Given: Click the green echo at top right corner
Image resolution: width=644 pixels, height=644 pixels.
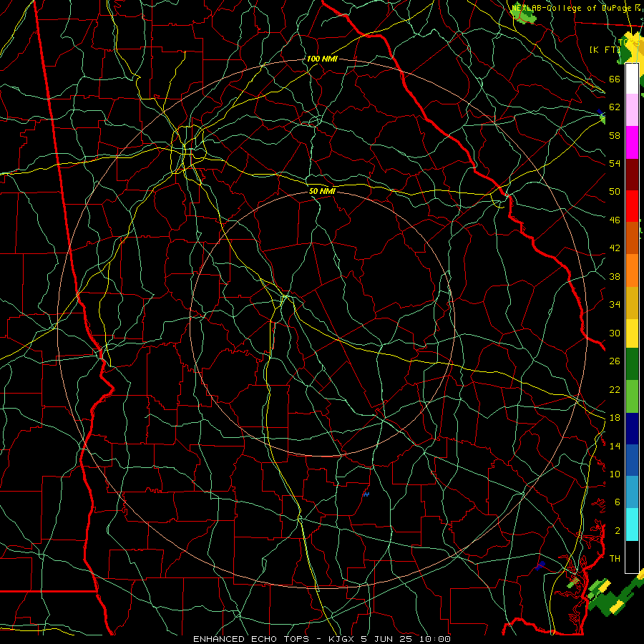Looking at the screenshot, I should tap(524, 14).
